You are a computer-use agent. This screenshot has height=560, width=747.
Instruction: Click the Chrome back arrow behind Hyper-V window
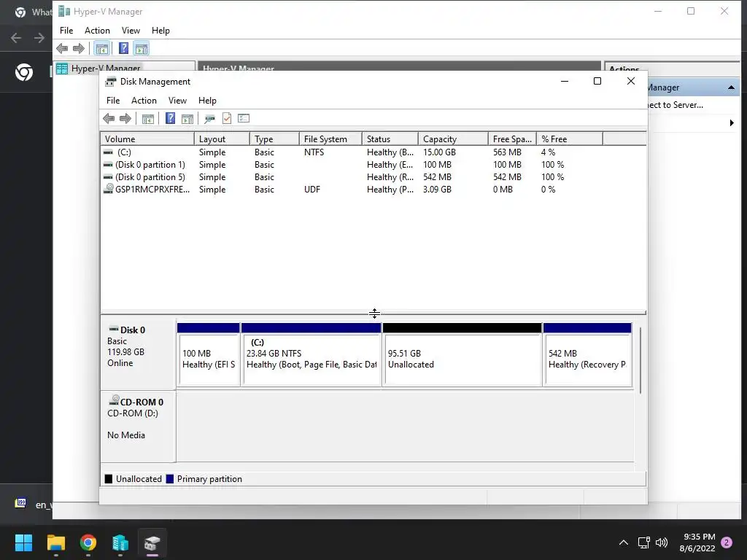point(16,38)
